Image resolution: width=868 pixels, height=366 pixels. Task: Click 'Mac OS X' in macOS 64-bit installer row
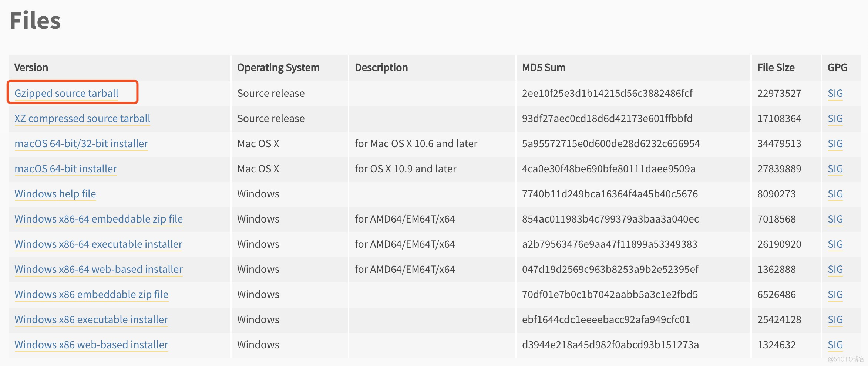click(x=258, y=169)
